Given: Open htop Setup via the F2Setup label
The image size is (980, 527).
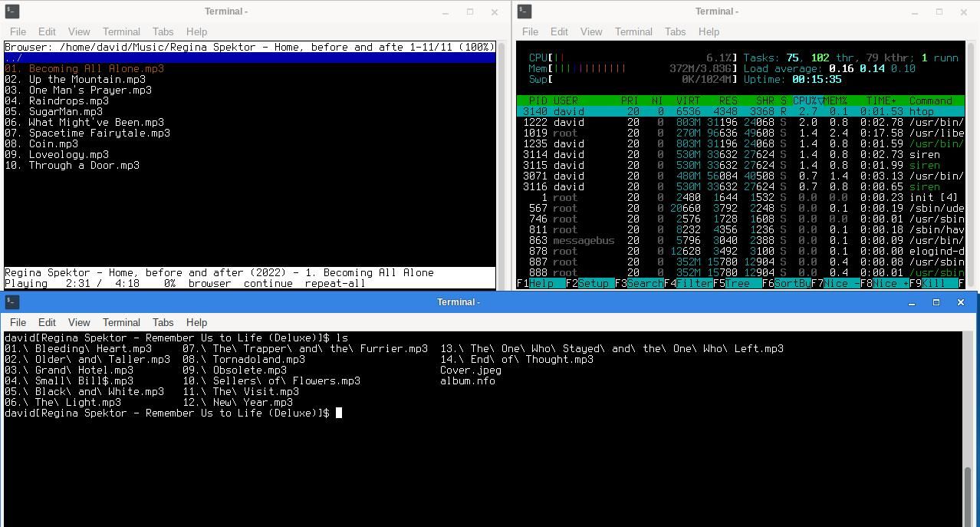Looking at the screenshot, I should (x=589, y=283).
